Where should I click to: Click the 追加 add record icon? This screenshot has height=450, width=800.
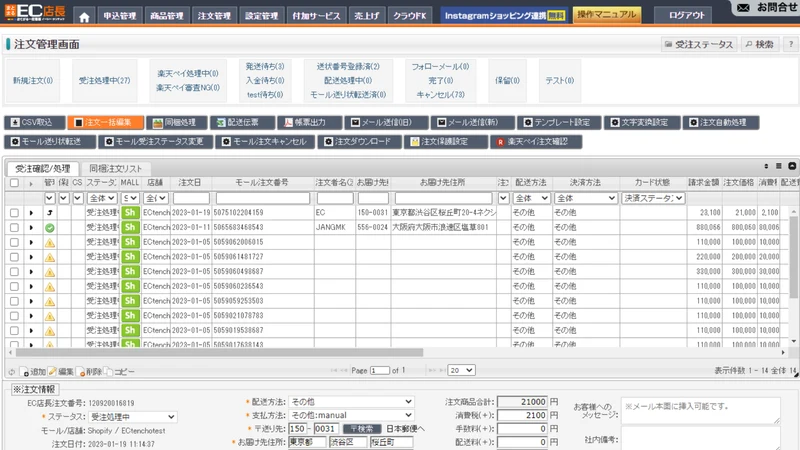tap(26, 372)
